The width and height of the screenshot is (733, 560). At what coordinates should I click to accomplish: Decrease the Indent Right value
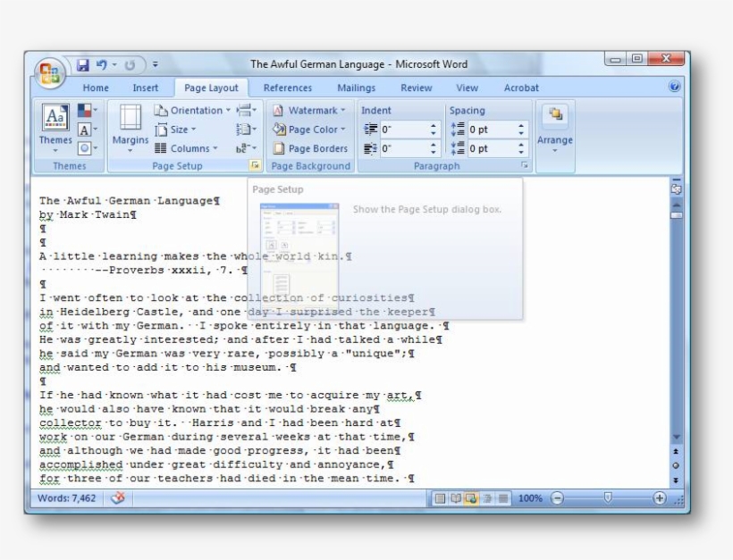(434, 152)
